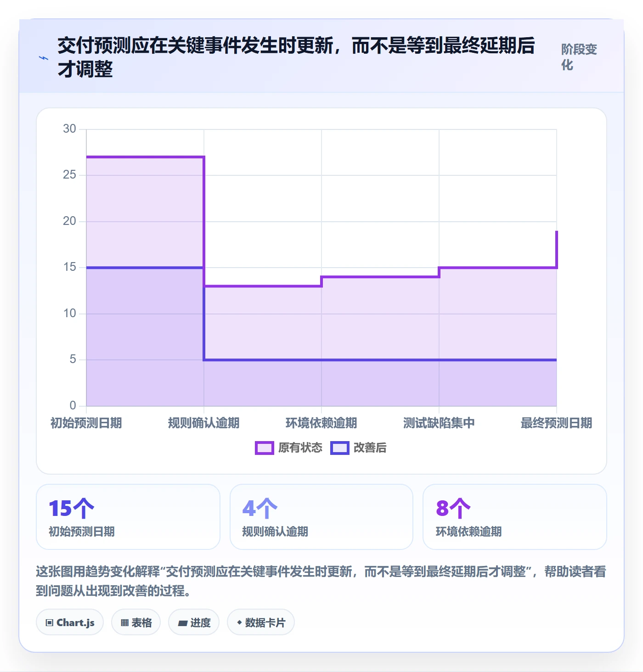Open the 8个 环境依赖逾期 data card
Screen dimensions: 643x672
pyautogui.click(x=515, y=517)
